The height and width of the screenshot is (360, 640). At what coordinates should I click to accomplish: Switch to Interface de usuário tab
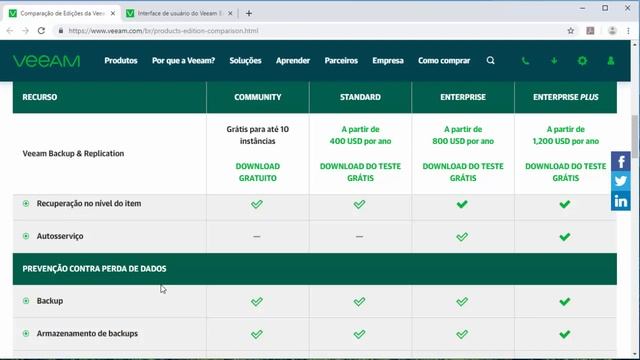(180, 13)
